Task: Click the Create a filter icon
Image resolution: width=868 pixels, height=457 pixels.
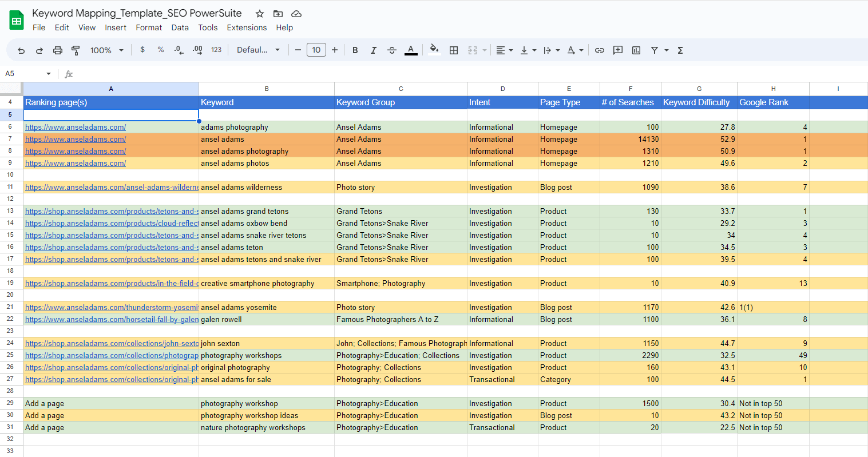Action: [x=655, y=50]
